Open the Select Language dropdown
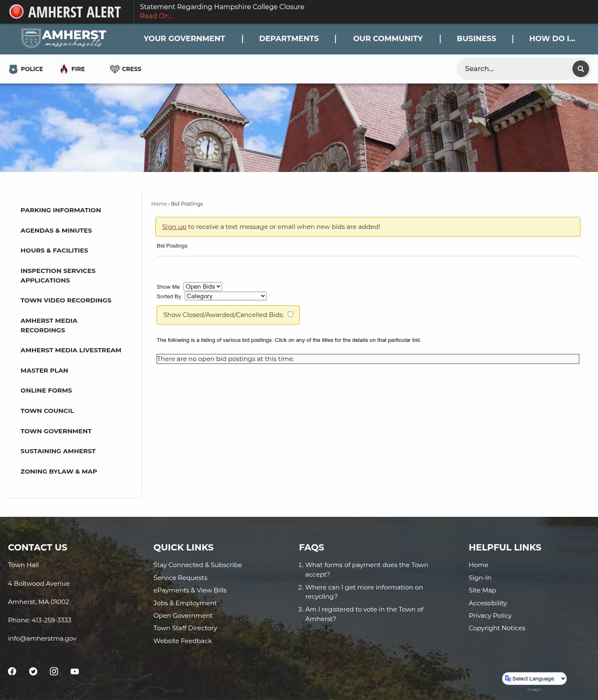This screenshot has width=598, height=700. (x=534, y=678)
